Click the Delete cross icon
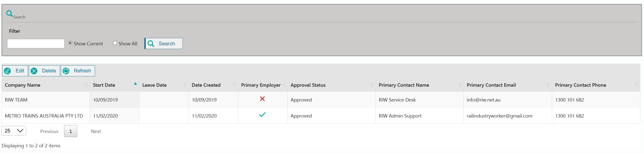The image size is (644, 153). point(34,71)
